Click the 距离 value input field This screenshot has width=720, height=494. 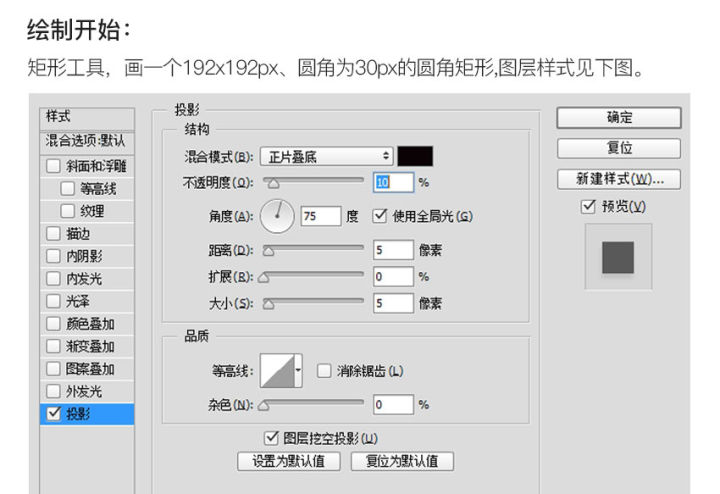[x=393, y=249]
